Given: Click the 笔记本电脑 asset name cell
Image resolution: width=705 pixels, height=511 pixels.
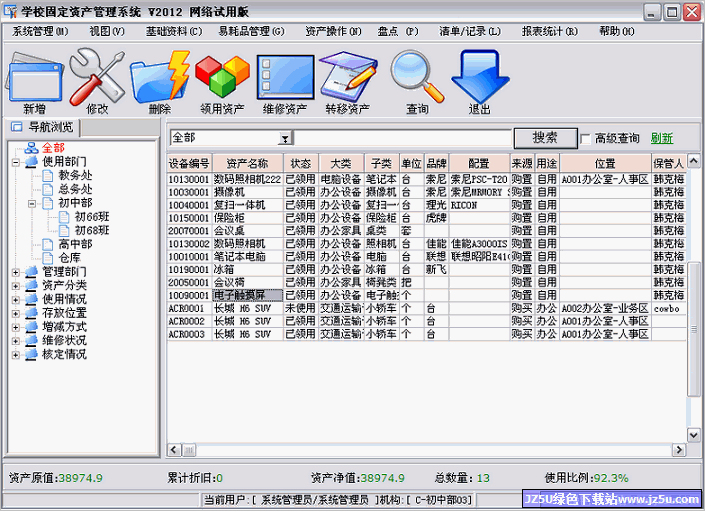Looking at the screenshot, I should click(x=247, y=257).
